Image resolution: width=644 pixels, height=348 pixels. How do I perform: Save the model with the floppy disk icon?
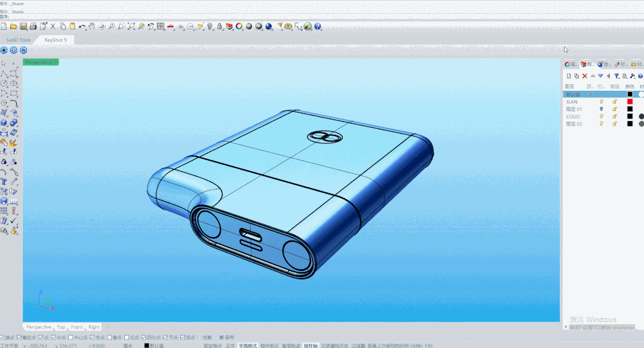23,26
